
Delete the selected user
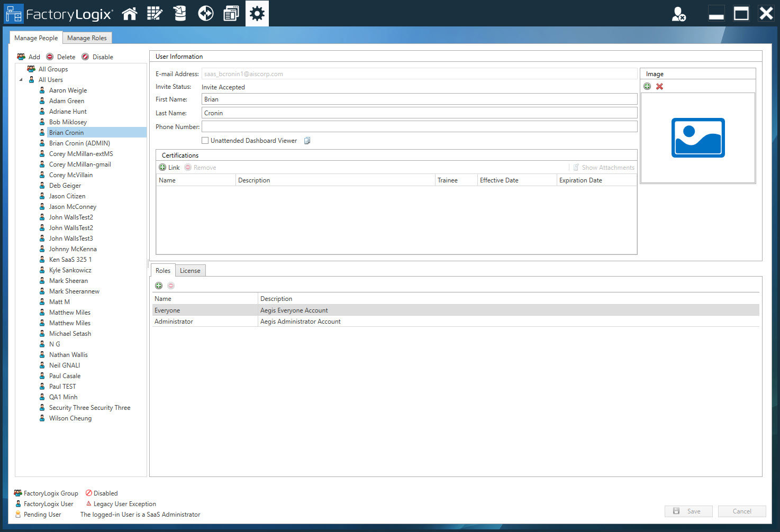[x=61, y=57]
